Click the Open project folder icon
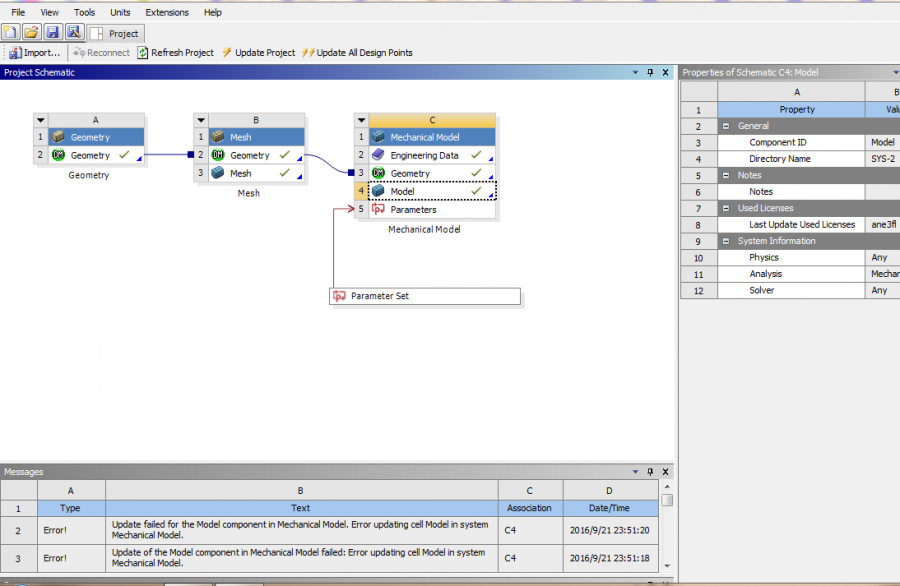 pos(32,33)
